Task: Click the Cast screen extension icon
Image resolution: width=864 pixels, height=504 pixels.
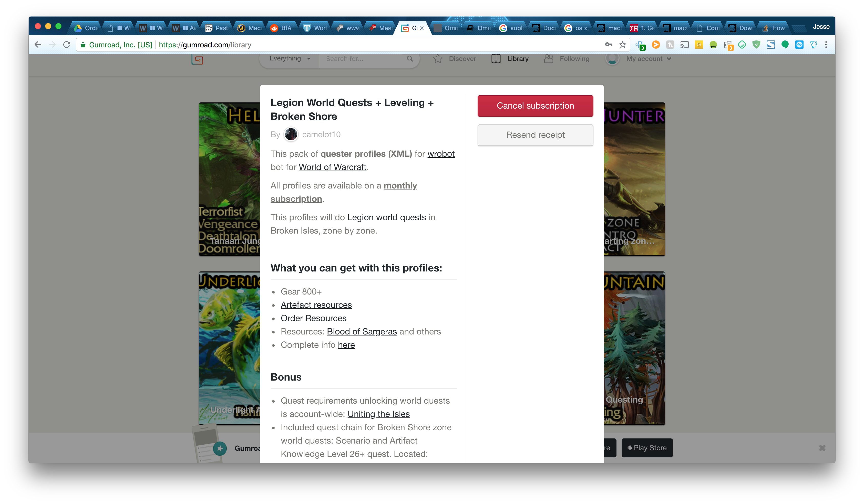Action: (684, 45)
